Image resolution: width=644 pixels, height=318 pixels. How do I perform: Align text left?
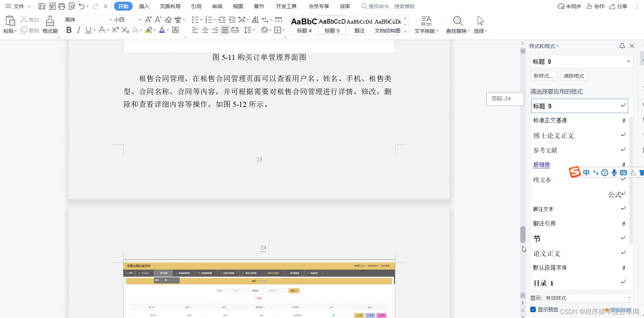[195, 30]
